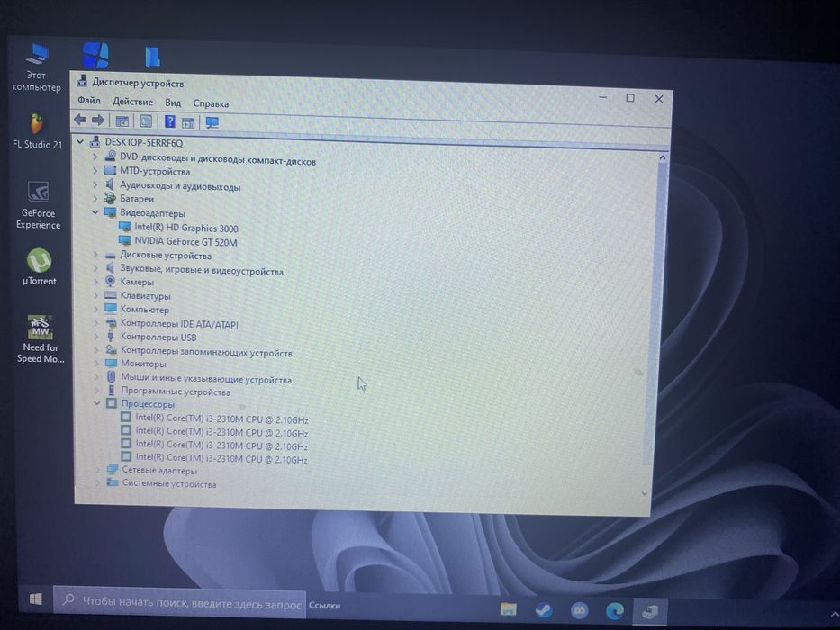Click the show/hide console tree toolbar icon

tap(122, 121)
